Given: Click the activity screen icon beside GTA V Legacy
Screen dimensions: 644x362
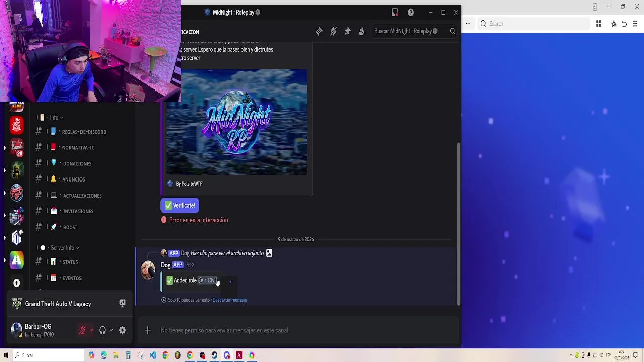Looking at the screenshot, I should point(122,303).
